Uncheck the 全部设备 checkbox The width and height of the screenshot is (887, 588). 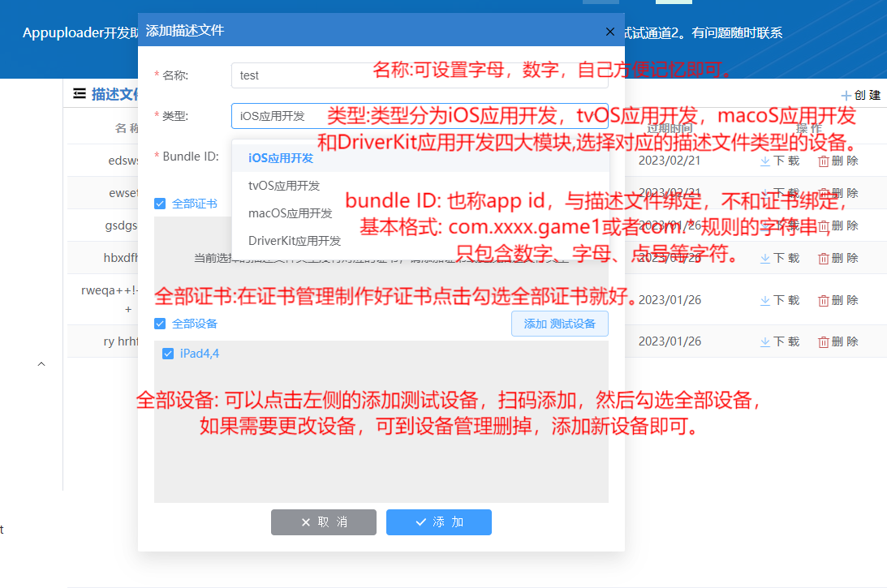click(160, 324)
